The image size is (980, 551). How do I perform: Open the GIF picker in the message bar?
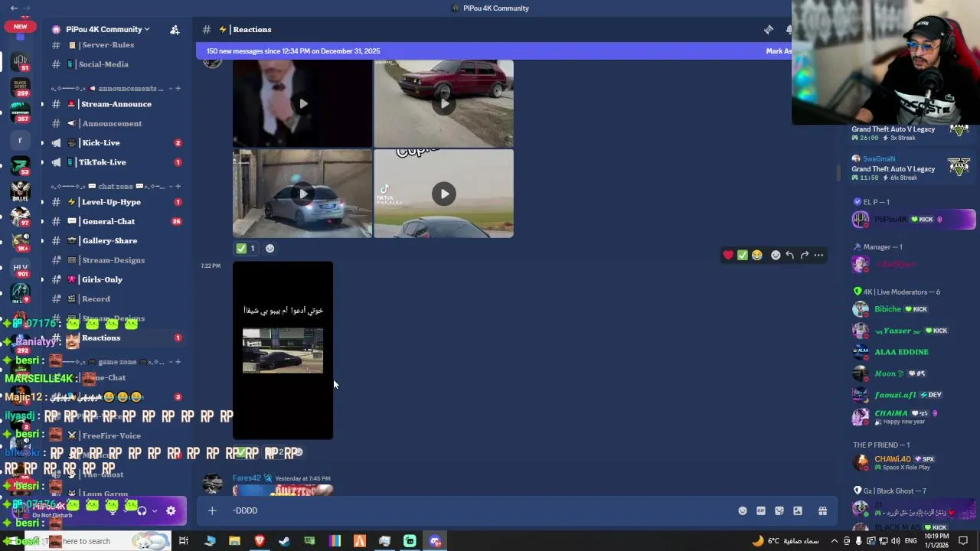point(761,510)
